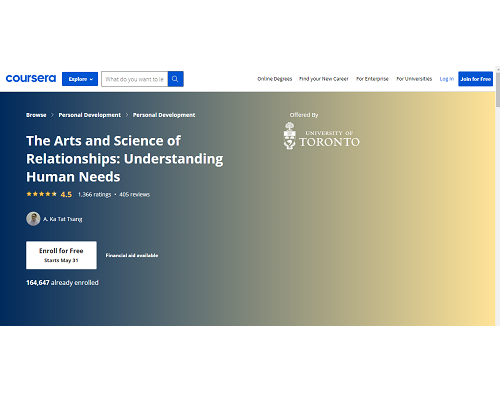Select the Browse breadcrumb
This screenshot has height=400, width=500.
(x=36, y=115)
